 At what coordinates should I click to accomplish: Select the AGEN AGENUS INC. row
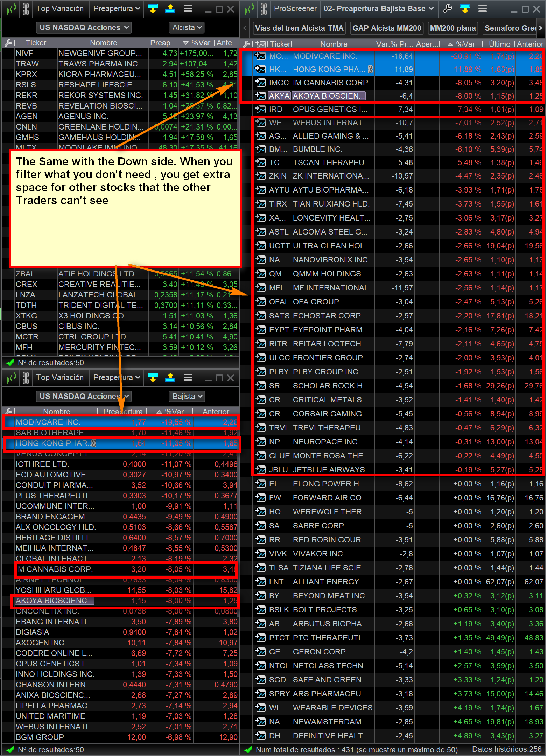(x=121, y=117)
